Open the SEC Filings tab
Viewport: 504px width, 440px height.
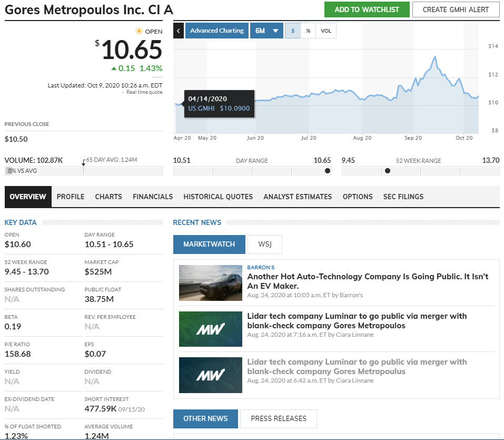tap(403, 197)
